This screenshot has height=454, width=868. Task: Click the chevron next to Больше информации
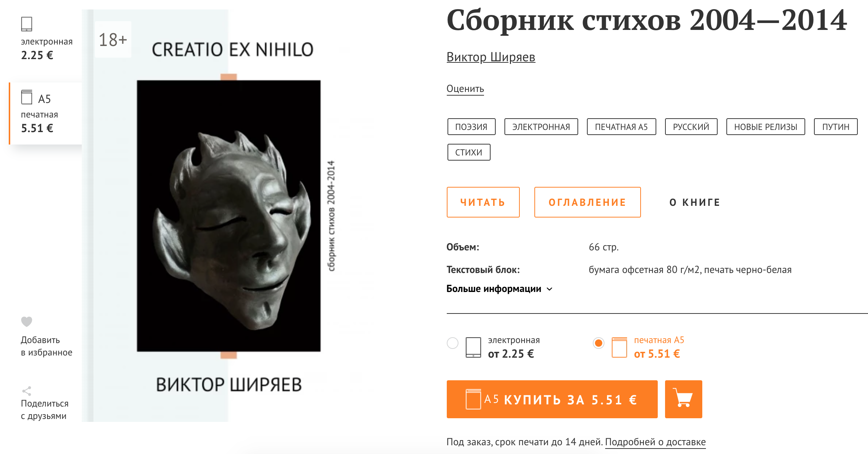tap(549, 289)
